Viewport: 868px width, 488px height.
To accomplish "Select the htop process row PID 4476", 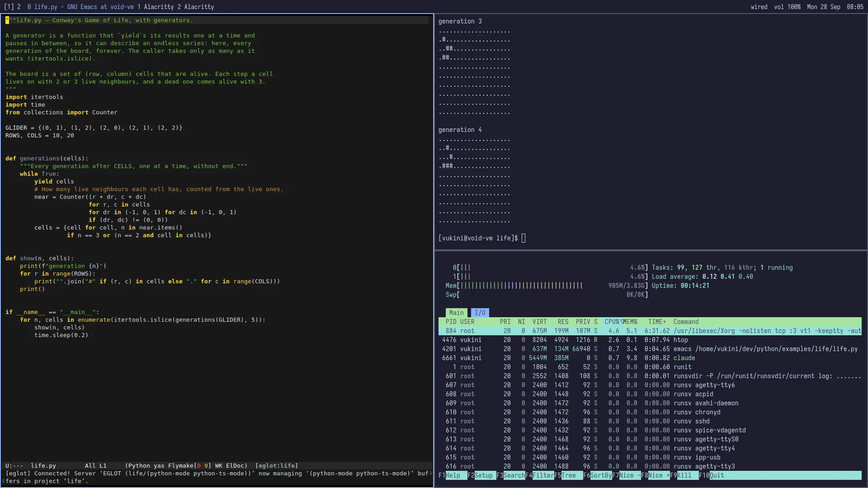I will pos(650,340).
